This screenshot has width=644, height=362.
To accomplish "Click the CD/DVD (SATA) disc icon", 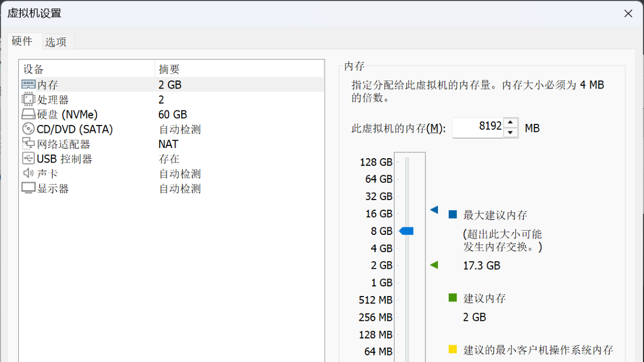I will pos(28,129).
